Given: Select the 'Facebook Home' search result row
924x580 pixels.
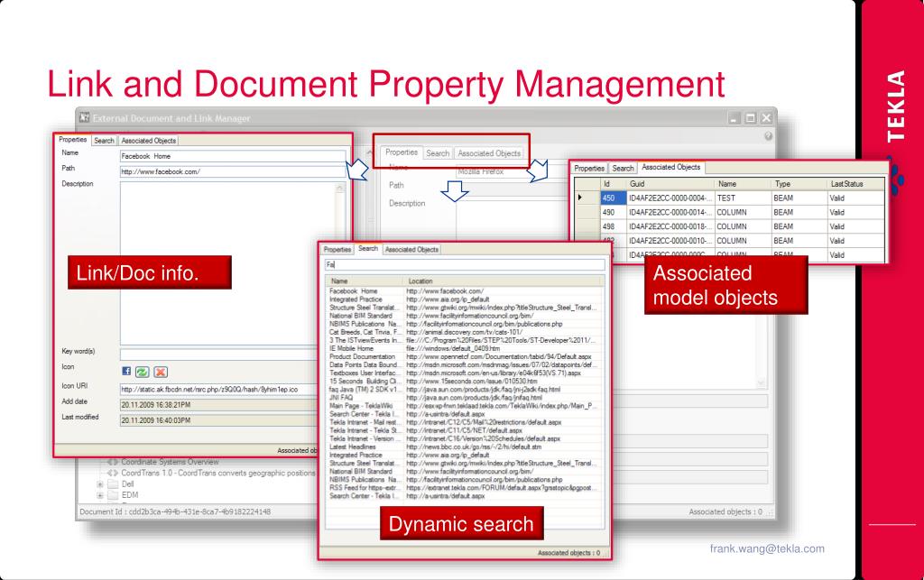Looking at the screenshot, I should pos(465,290).
